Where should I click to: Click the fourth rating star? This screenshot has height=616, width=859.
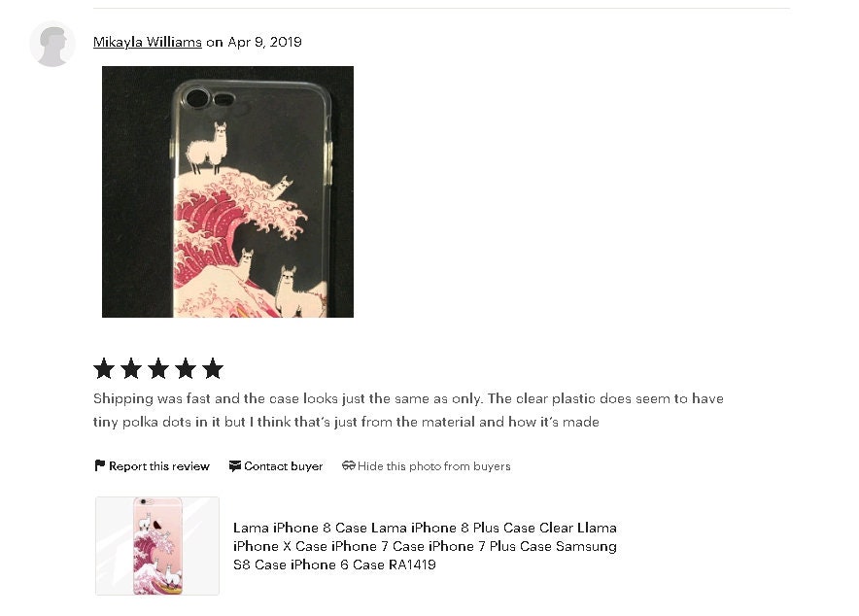(186, 368)
